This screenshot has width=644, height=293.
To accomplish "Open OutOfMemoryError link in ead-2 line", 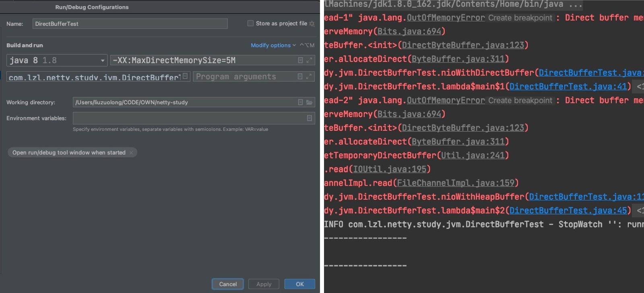I will click(446, 101).
